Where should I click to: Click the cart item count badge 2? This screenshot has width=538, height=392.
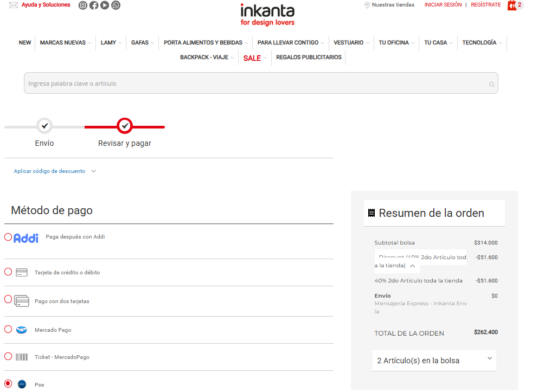click(520, 5)
